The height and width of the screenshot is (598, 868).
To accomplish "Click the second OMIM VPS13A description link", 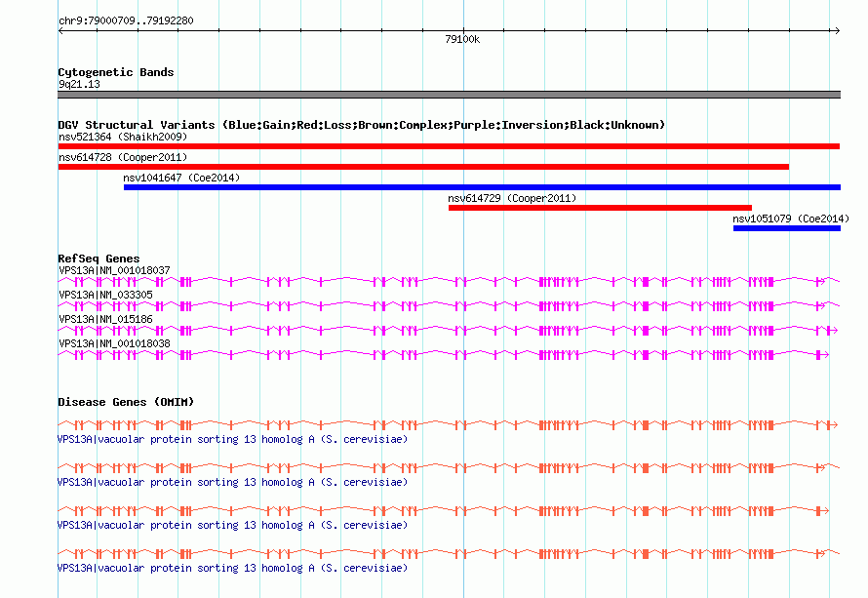I will (x=232, y=482).
